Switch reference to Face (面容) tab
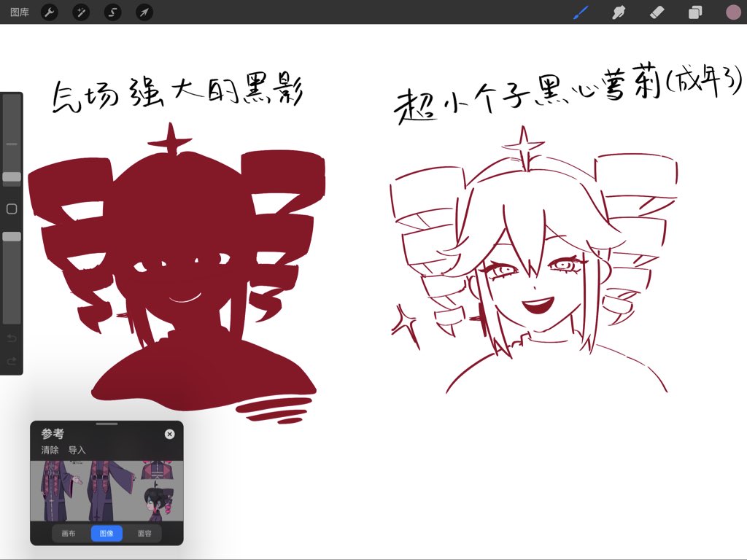This screenshot has width=747, height=560. [145, 533]
